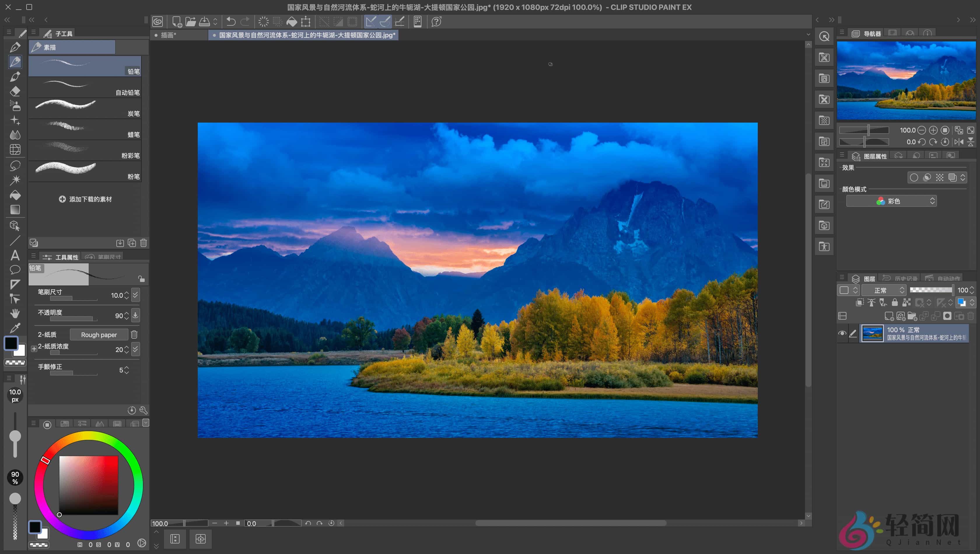Click the Rough paper texture button
This screenshot has height=554, width=980.
tap(99, 335)
